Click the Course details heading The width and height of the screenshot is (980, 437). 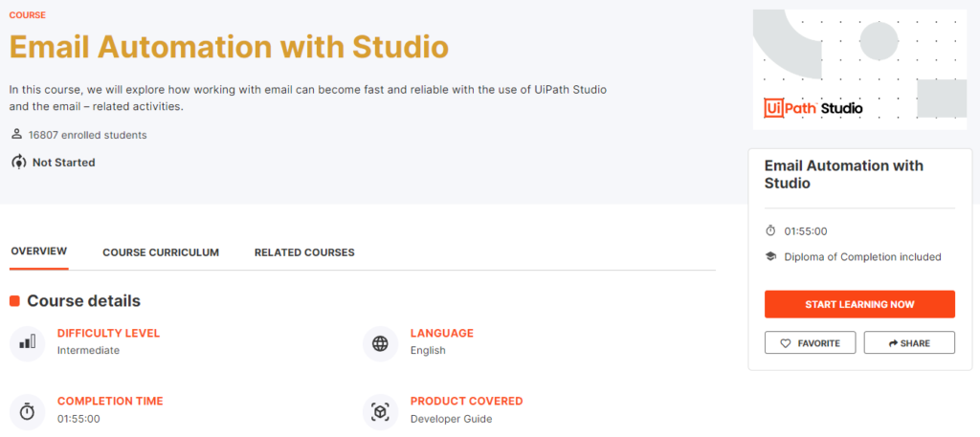click(x=84, y=301)
